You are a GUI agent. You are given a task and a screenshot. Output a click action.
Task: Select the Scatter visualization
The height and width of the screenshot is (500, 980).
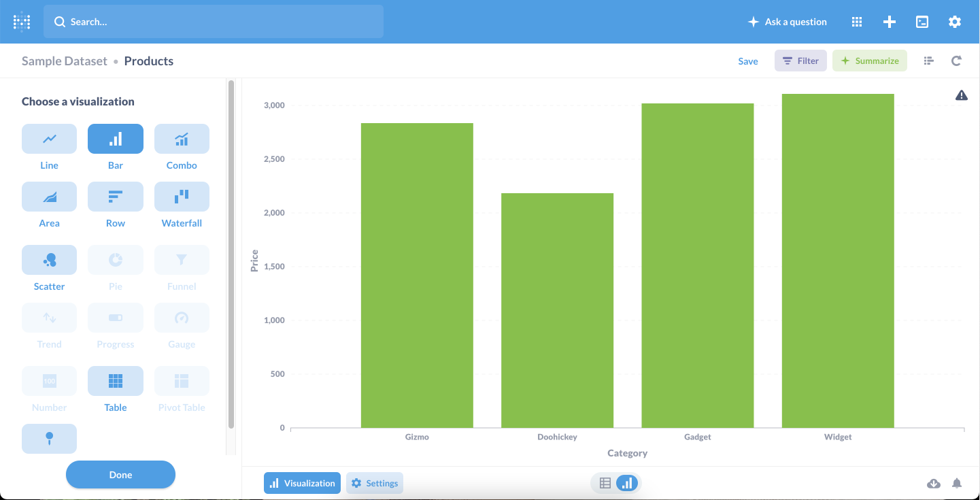[49, 260]
